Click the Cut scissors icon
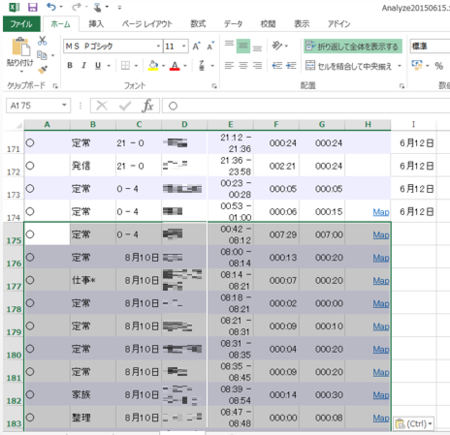 pos(42,41)
